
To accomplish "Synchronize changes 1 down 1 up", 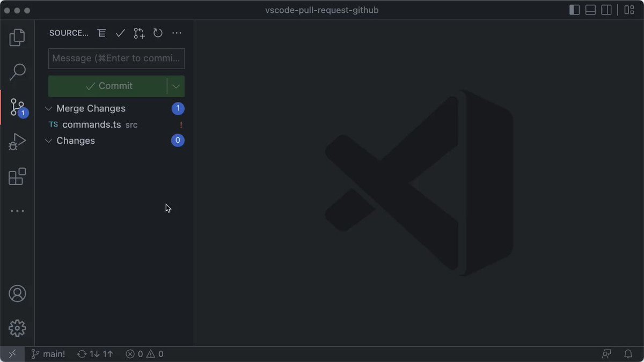I will [95, 354].
